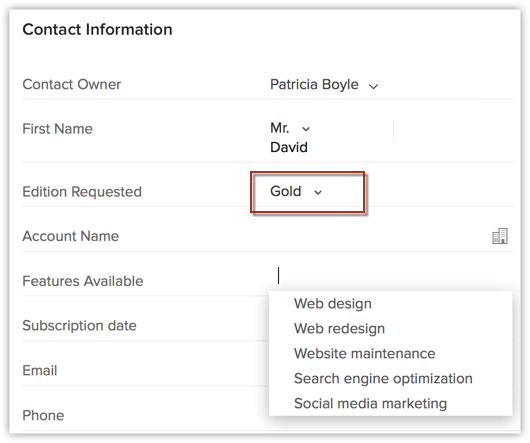This screenshot has width=530, height=443.
Task: Expand the Contact Owner dropdown arrow
Action: tap(373, 87)
